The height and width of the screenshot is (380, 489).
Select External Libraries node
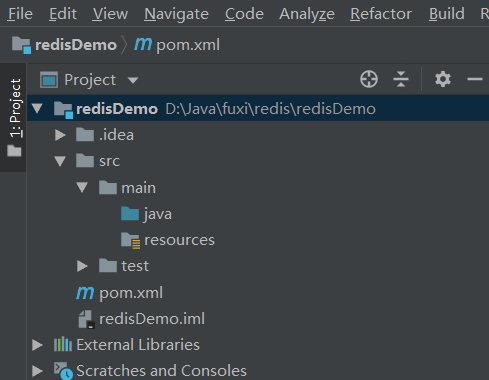[x=138, y=345]
